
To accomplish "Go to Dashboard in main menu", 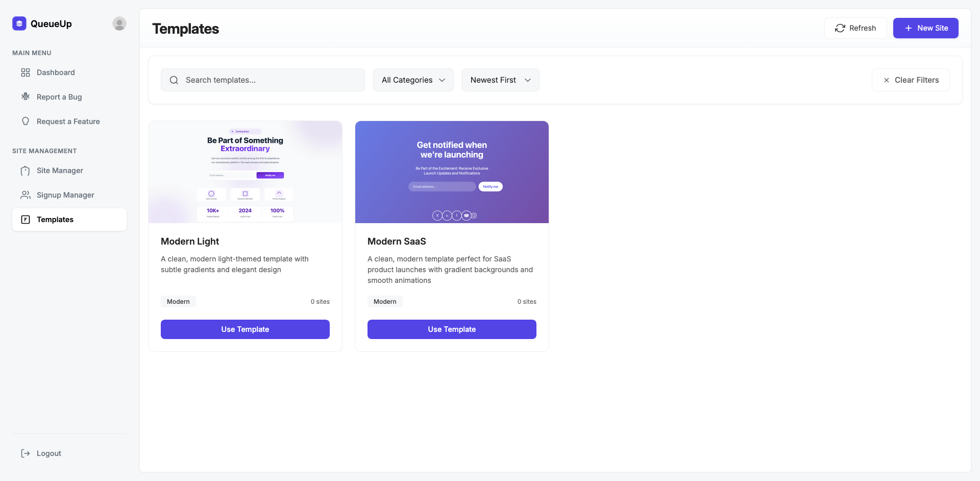I will point(69,73).
